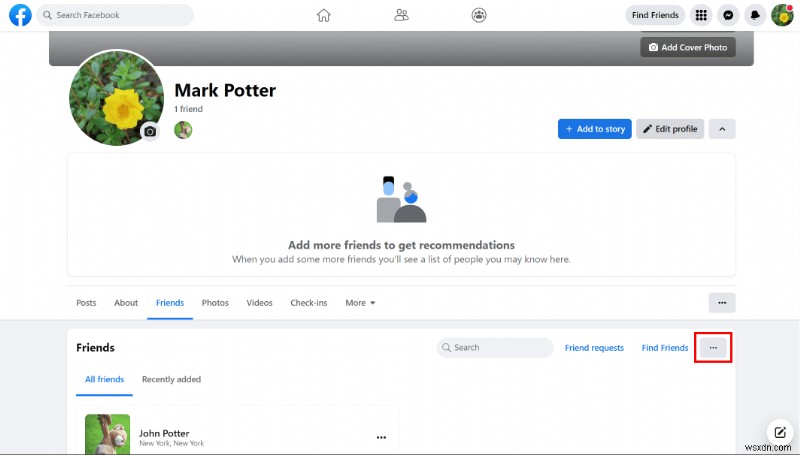Switch to the Check-ins tab
This screenshot has height=455, width=800.
coord(309,303)
